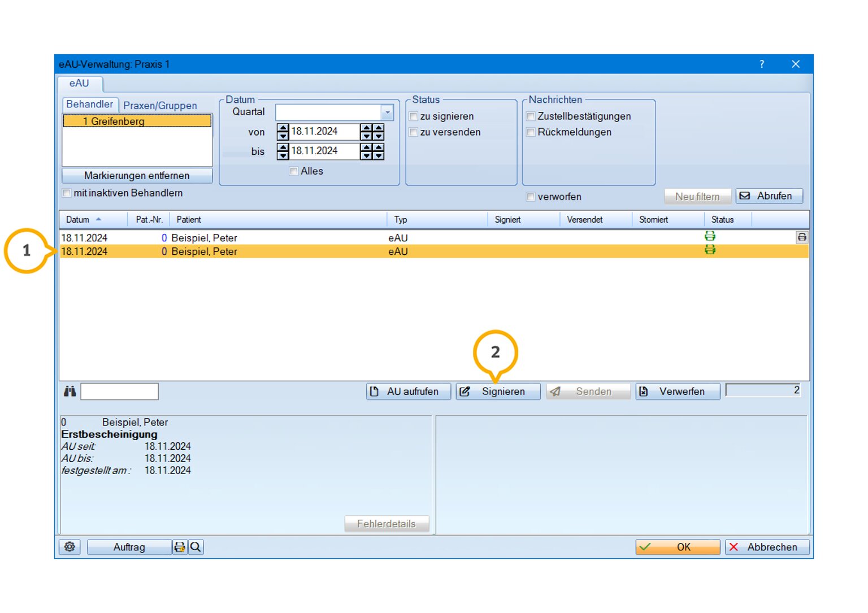
Task: Click green printer status icon in first row
Action: (x=710, y=236)
